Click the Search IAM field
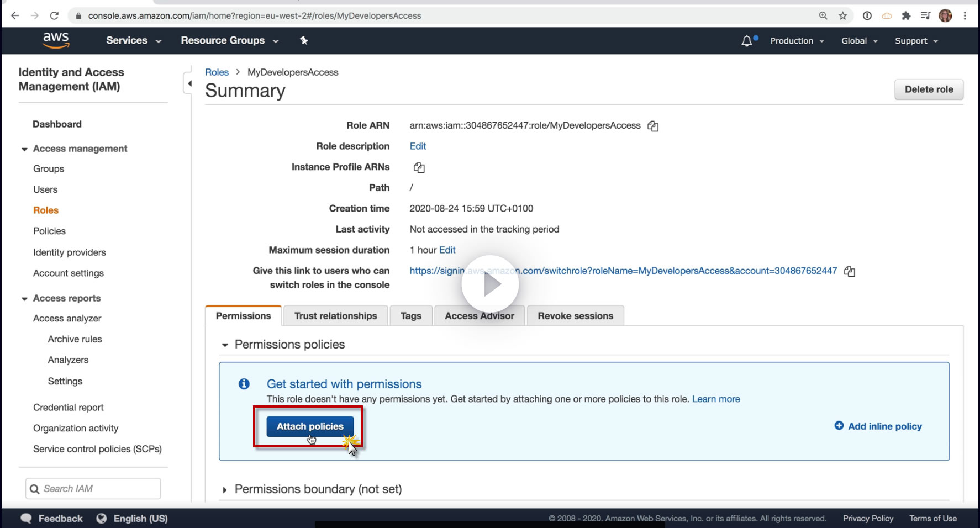The width and height of the screenshot is (980, 528). 93,489
